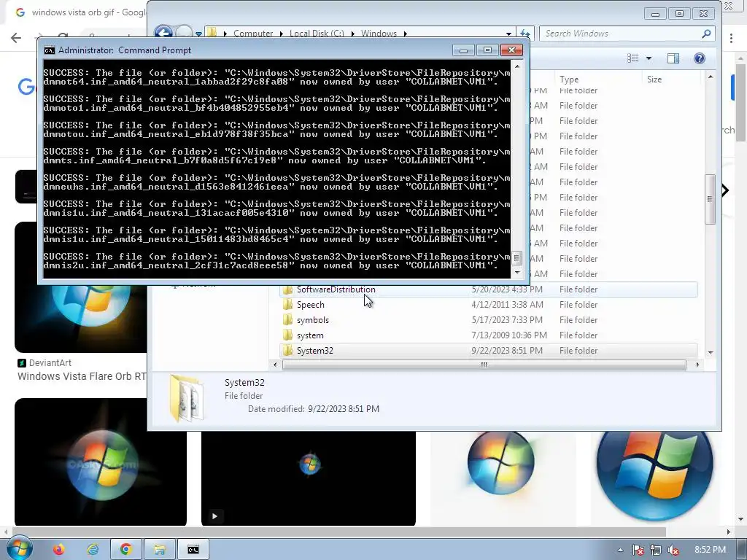Open Command Prompt title bar system icon
747x560 pixels.
50,50
